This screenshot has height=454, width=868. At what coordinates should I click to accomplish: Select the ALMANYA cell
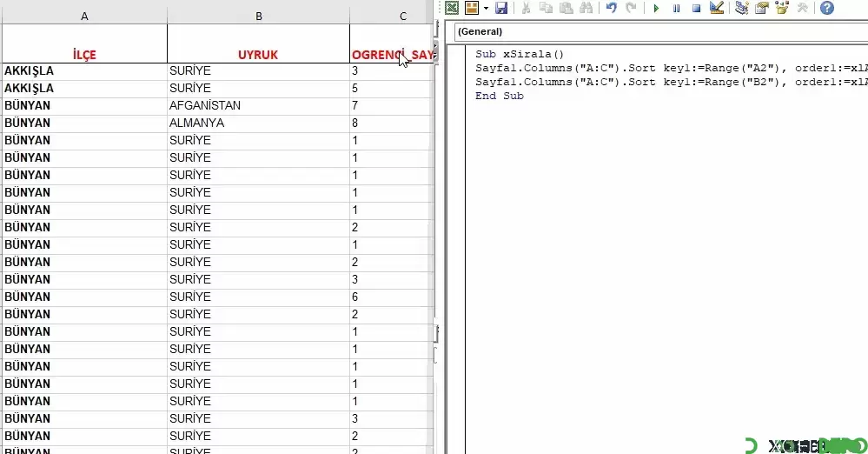[259, 123]
